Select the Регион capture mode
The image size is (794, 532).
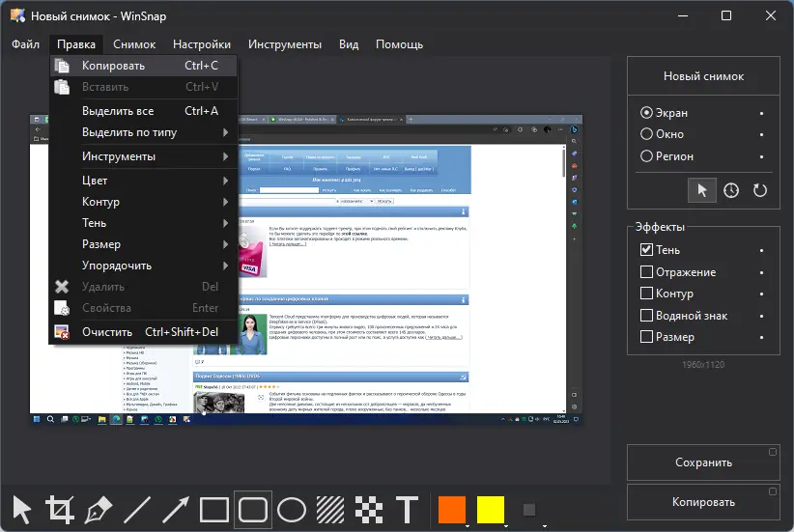666,156
